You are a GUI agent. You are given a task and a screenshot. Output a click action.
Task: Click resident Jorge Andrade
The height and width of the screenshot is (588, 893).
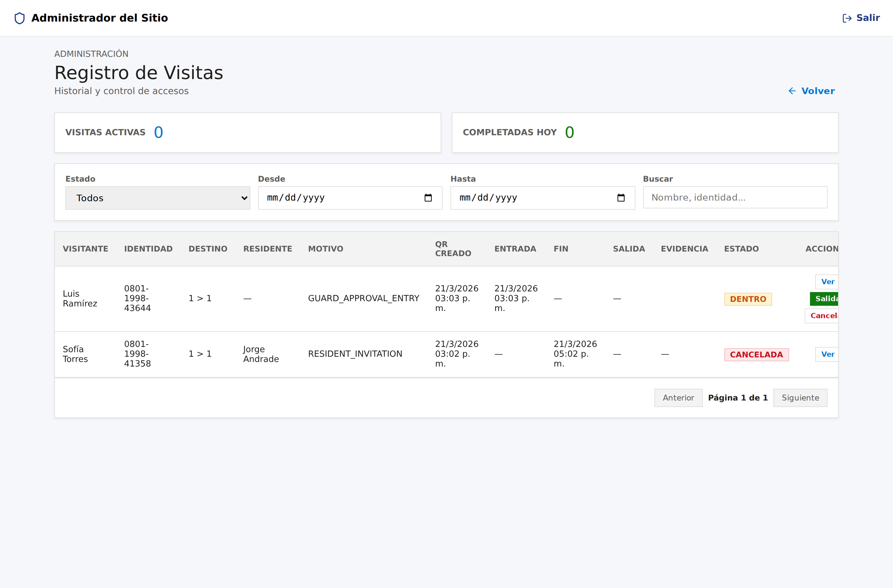261,354
